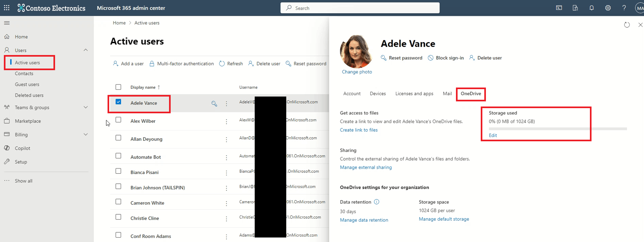Open Guest users in sidebar
This screenshot has width=644, height=242.
click(27, 84)
